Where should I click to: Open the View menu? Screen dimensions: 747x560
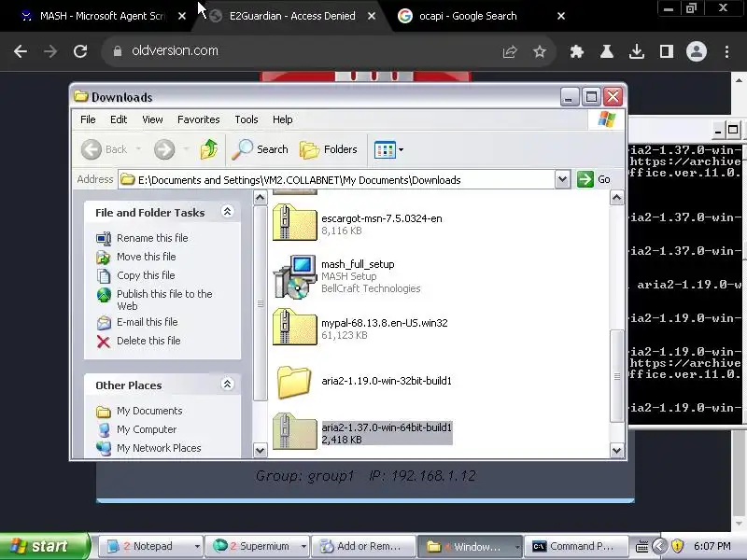(x=152, y=119)
